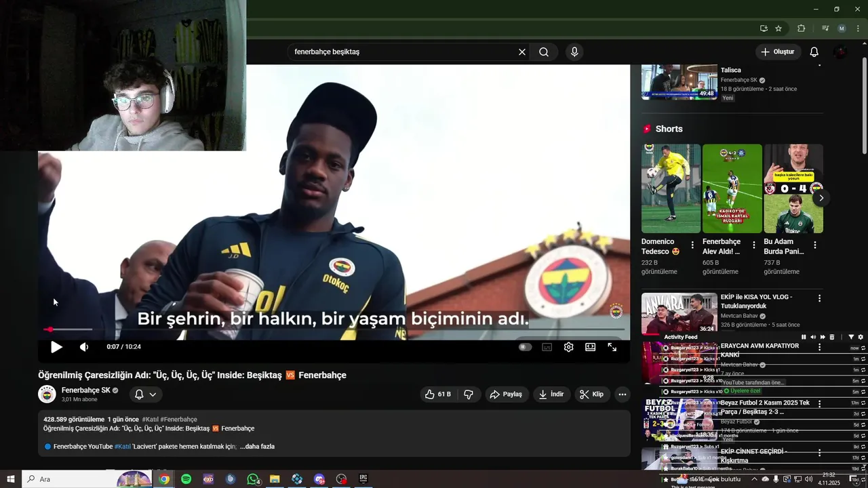
Task: Open 'Fenerbahçe Alev Aldı' short thumbnail
Action: coord(732,188)
